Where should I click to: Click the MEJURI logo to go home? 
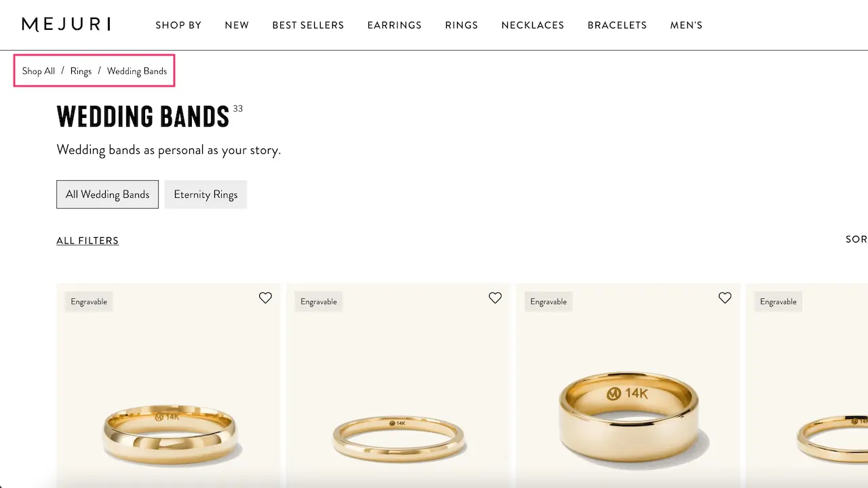tap(66, 24)
